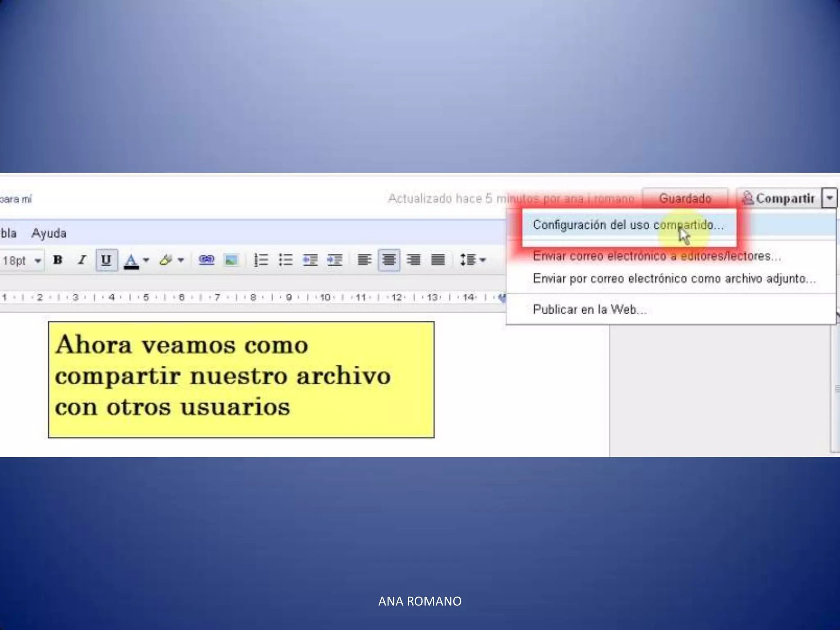Apply numbered list formatting

pyautogui.click(x=261, y=260)
